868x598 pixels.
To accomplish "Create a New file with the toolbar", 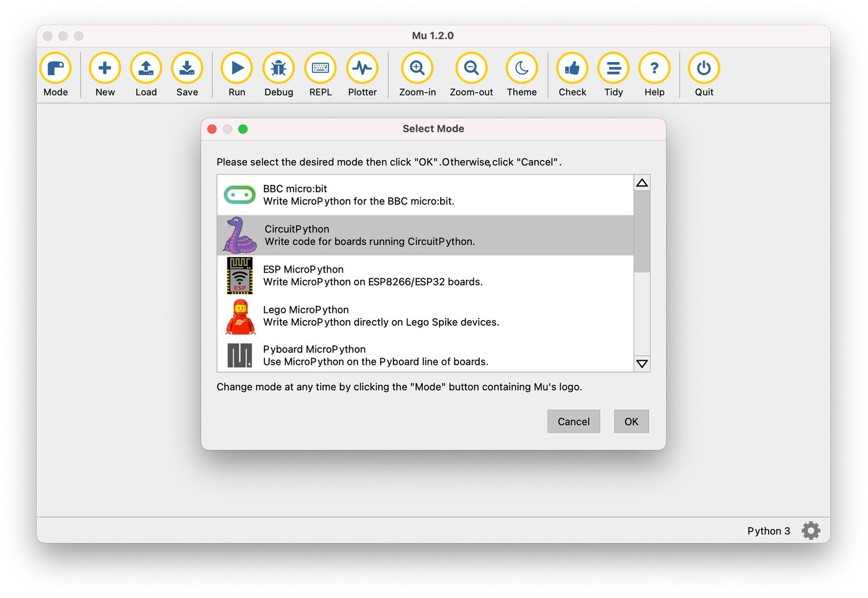I will click(x=105, y=74).
